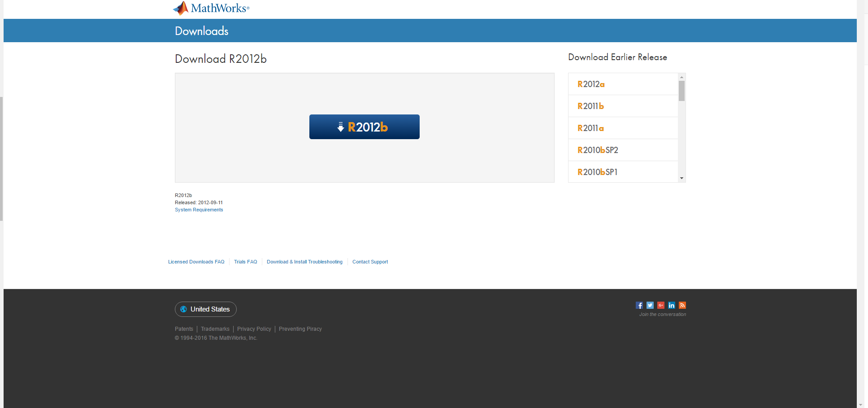Click the release list scroll down arrow
Viewport: 868px width, 408px height.
pos(681,178)
